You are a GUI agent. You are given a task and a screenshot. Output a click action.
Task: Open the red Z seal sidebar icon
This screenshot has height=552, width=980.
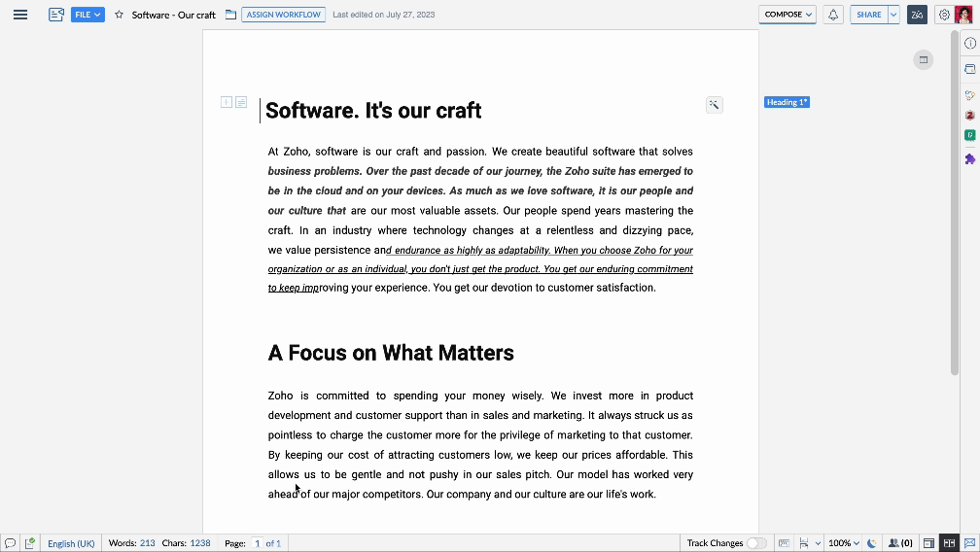(970, 115)
